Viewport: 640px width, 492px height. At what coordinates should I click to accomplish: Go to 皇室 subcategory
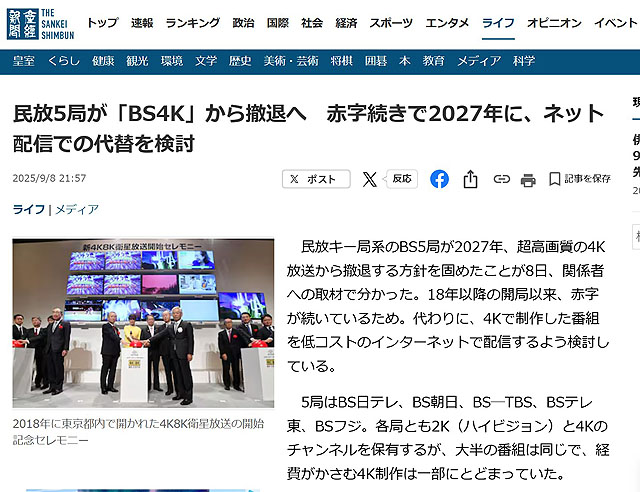click(x=24, y=61)
